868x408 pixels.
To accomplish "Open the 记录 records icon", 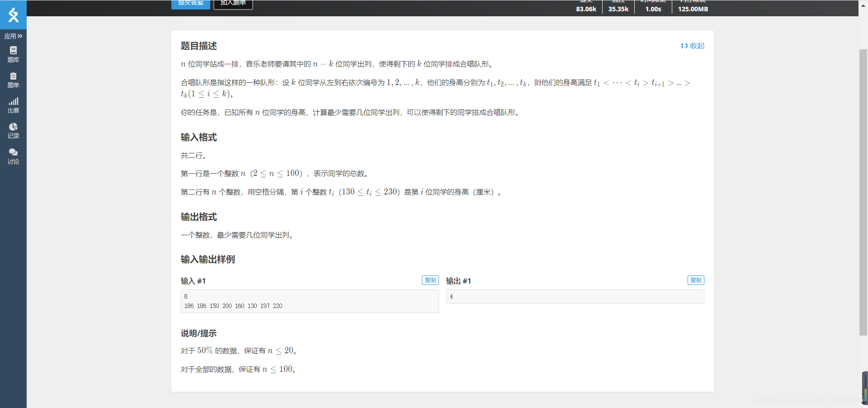I will 13,130.
